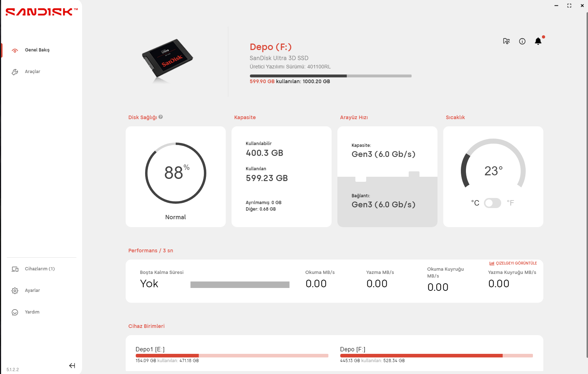The image size is (588, 374).
Task: Click the SanDisk logo
Action: 41,12
